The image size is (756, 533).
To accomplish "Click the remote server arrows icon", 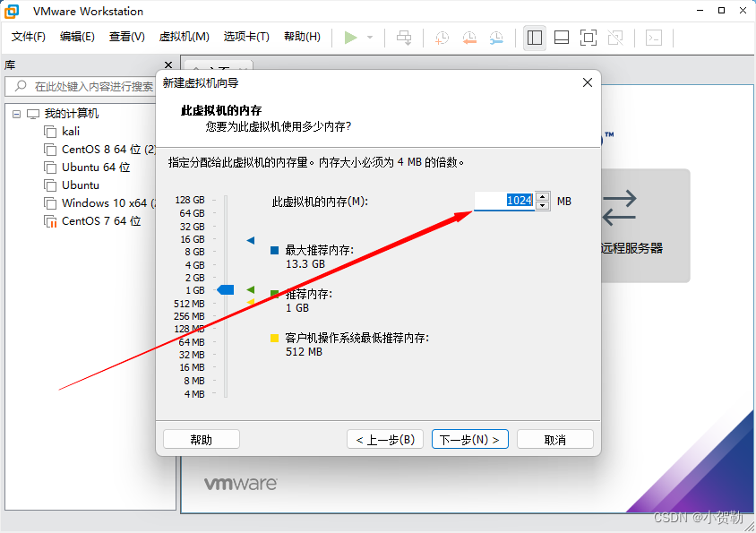I will [x=620, y=208].
